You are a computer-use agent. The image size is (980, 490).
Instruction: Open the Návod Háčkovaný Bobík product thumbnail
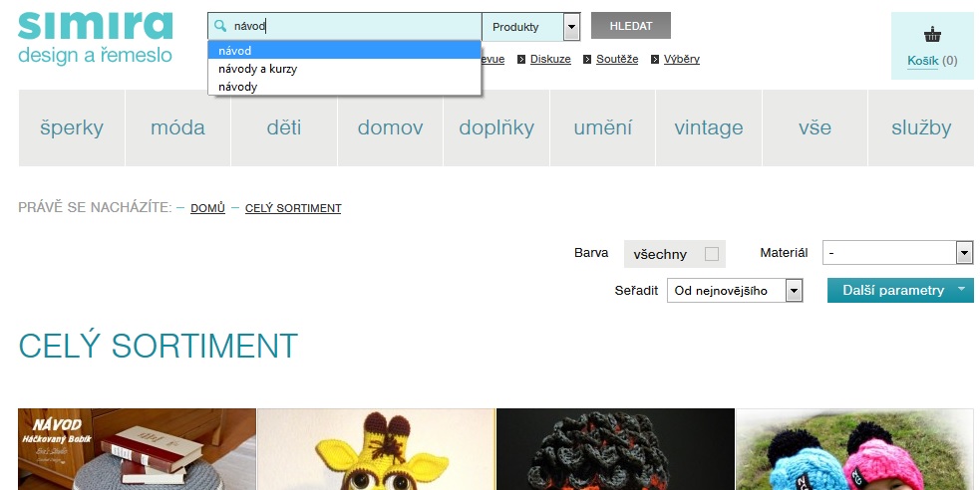tap(137, 449)
